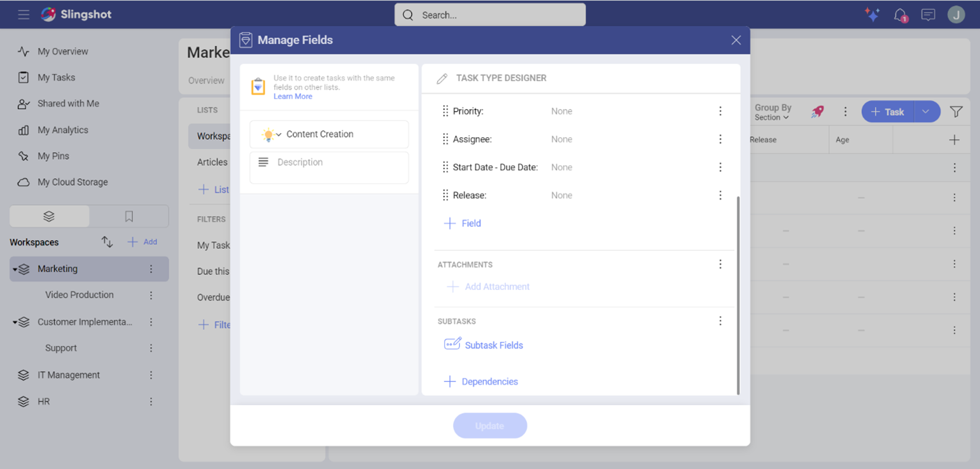Open Support options menu
Screen dimensions: 980x469
[151, 348]
